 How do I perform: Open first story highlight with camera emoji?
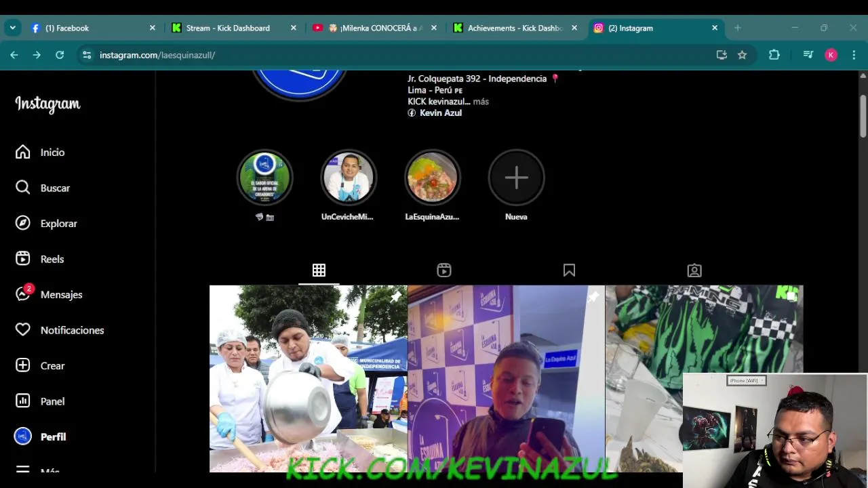[x=264, y=178]
